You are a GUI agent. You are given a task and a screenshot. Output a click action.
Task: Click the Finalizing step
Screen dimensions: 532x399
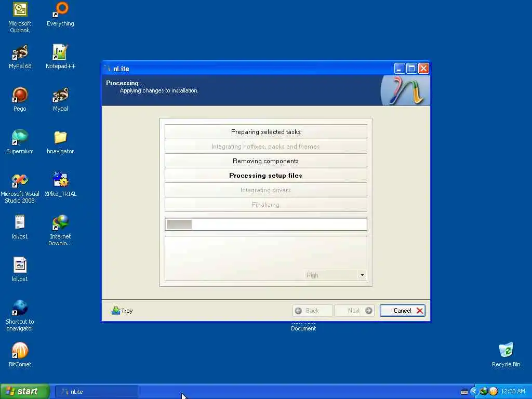pyautogui.click(x=265, y=205)
